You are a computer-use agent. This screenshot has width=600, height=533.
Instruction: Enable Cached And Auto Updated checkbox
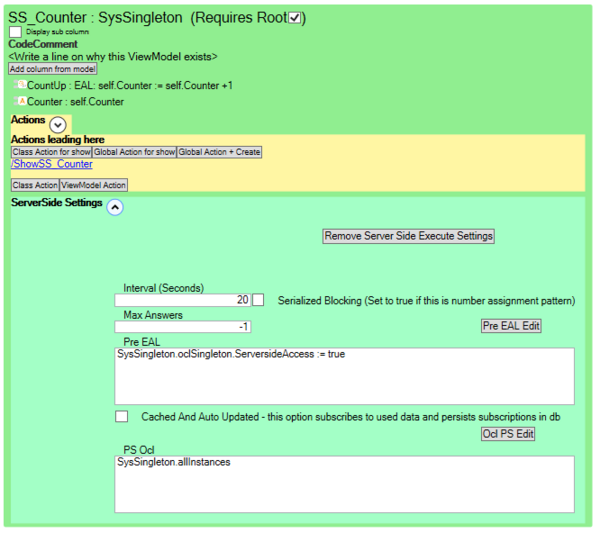(122, 416)
